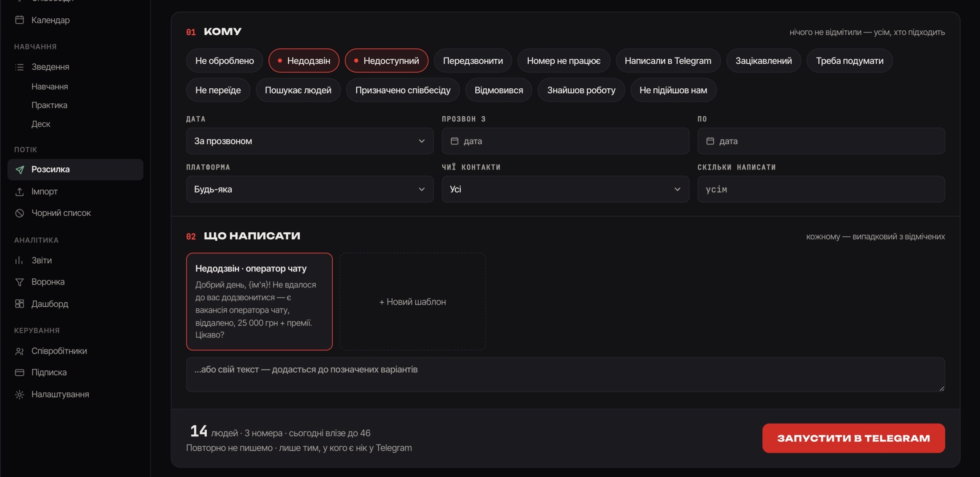
Task: Toggle the Передзвонити status chip
Action: 473,61
